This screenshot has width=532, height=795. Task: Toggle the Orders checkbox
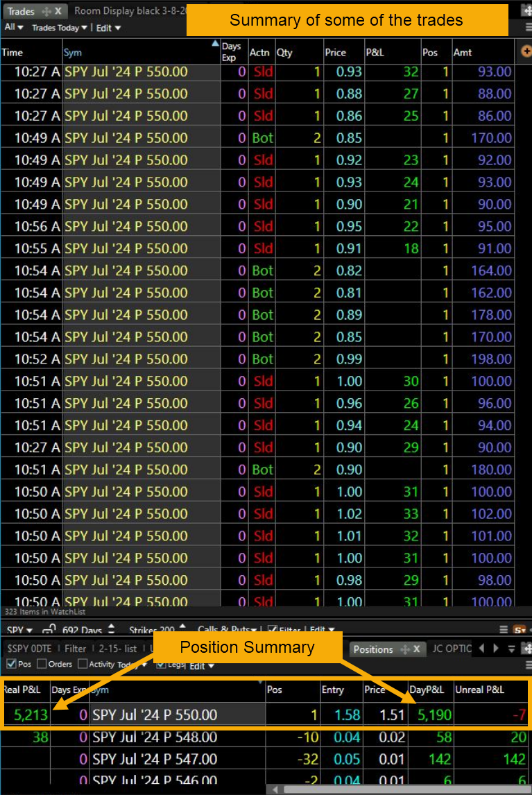(42, 664)
